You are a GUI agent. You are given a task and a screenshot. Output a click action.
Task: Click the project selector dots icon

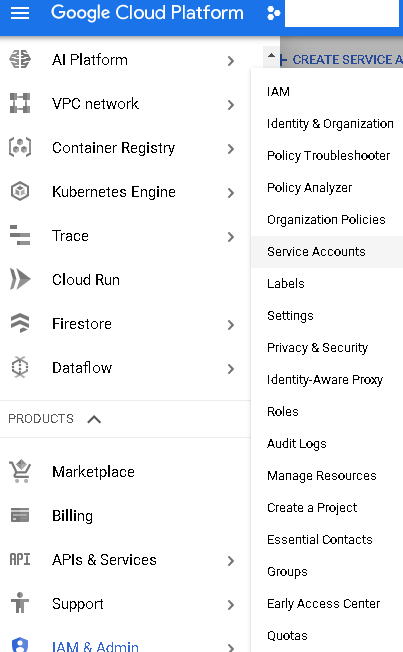pos(273,13)
